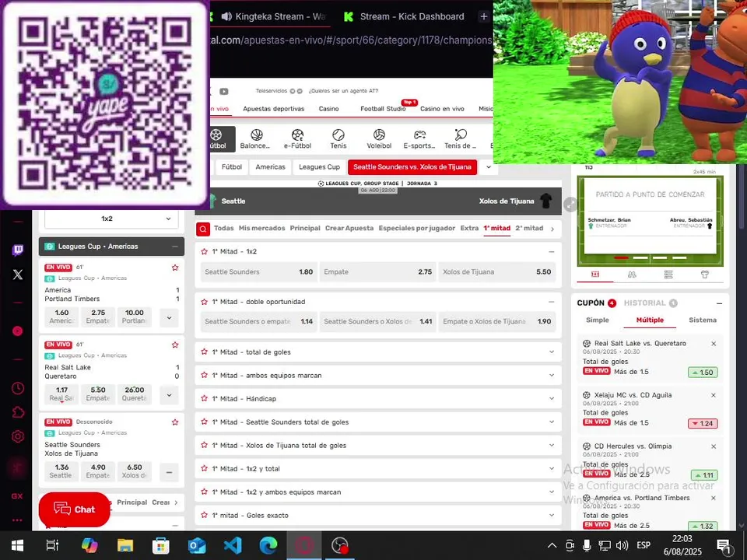Expand 1ª Mitad - ambos equipos marcan

(x=552, y=375)
